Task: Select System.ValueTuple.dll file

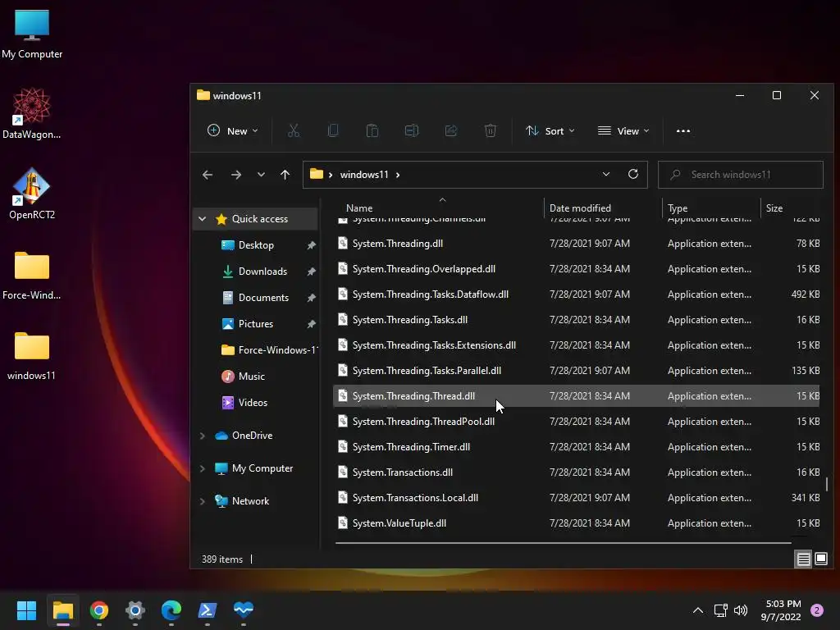Action: (x=576, y=523)
